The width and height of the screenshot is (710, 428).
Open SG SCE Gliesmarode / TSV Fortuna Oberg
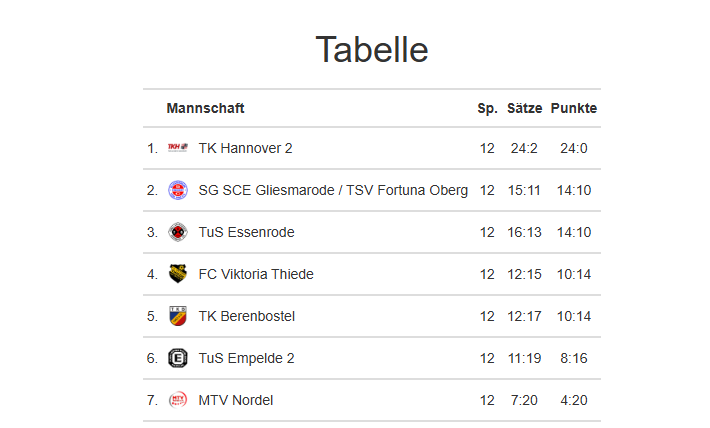tap(333, 190)
